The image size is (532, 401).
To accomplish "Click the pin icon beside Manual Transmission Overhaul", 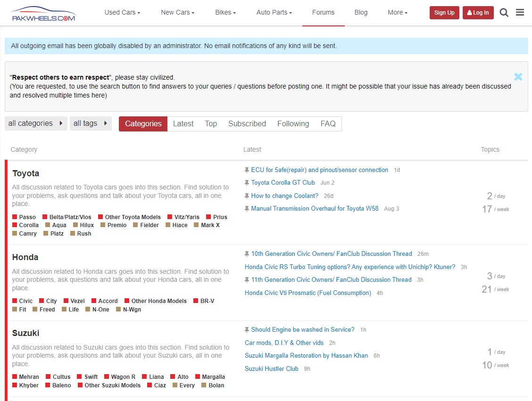I will click(247, 209).
